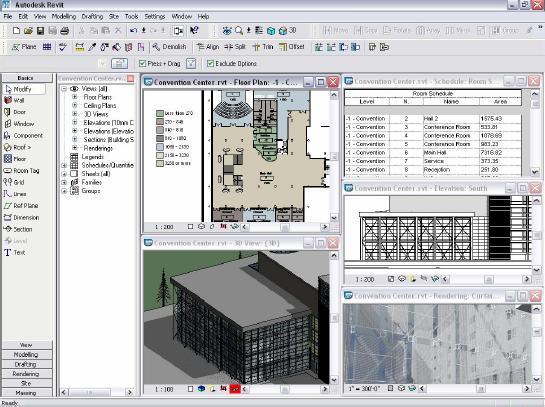Open the Modelling design bar tab
545x407 pixels.
(x=26, y=355)
